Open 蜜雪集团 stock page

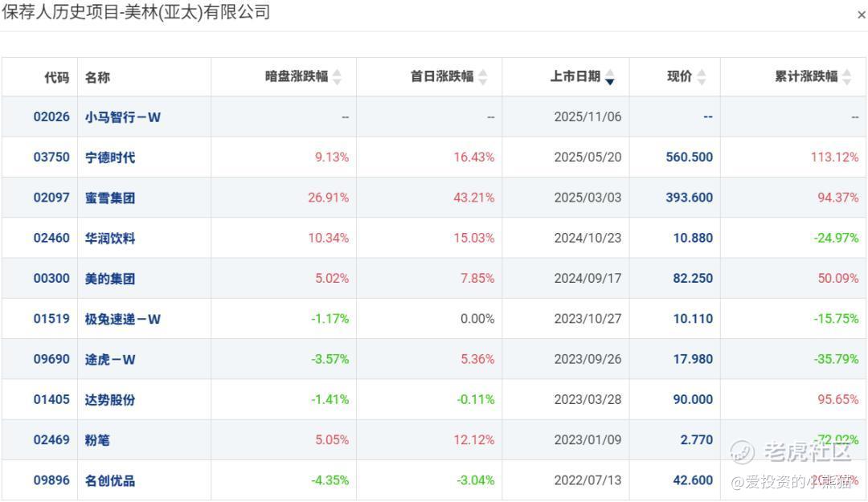[109, 198]
